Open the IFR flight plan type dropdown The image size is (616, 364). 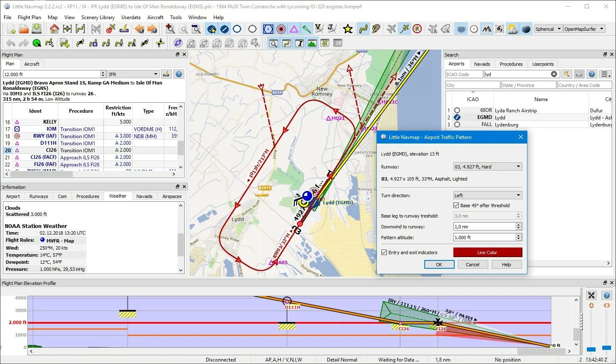[133, 74]
